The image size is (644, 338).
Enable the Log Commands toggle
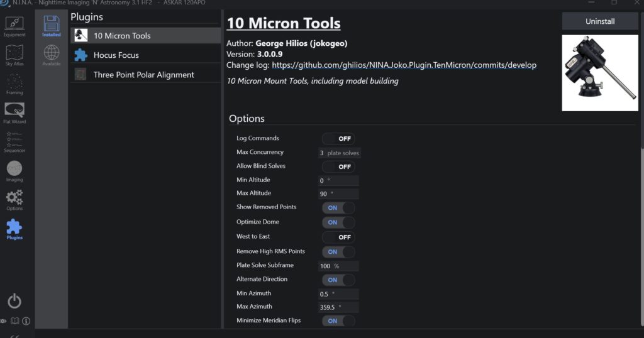click(x=338, y=139)
